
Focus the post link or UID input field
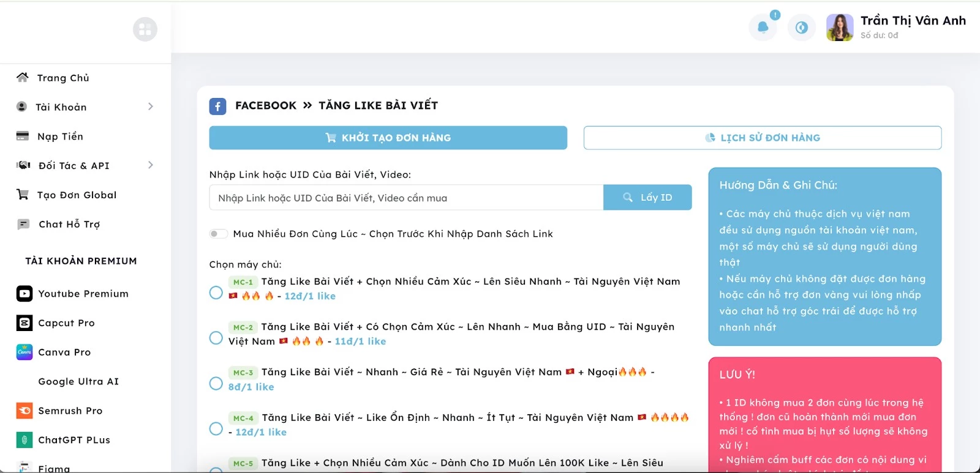(406, 198)
